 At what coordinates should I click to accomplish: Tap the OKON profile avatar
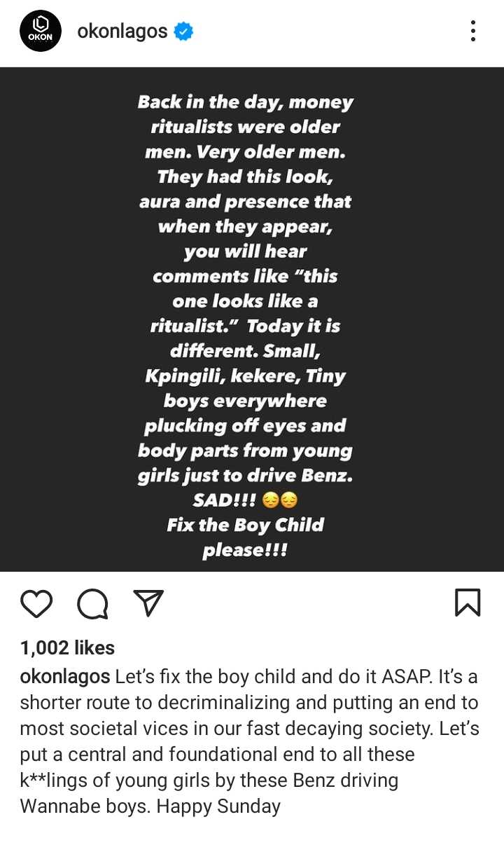(41, 31)
